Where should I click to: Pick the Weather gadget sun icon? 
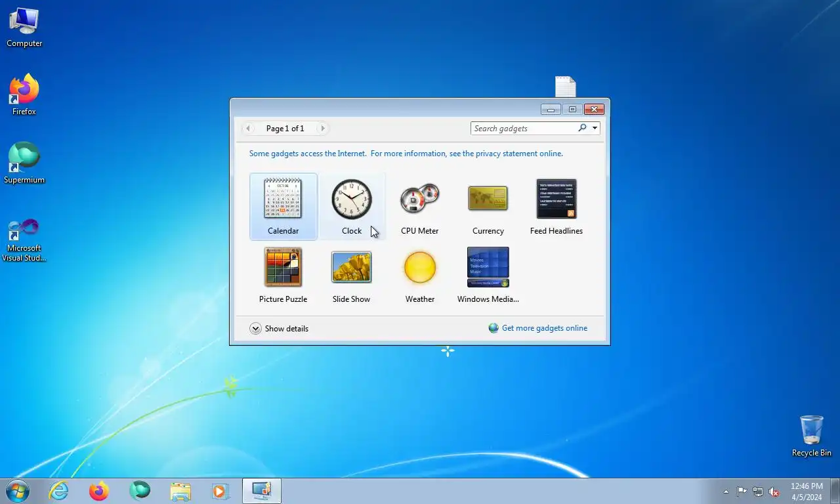[419, 266]
